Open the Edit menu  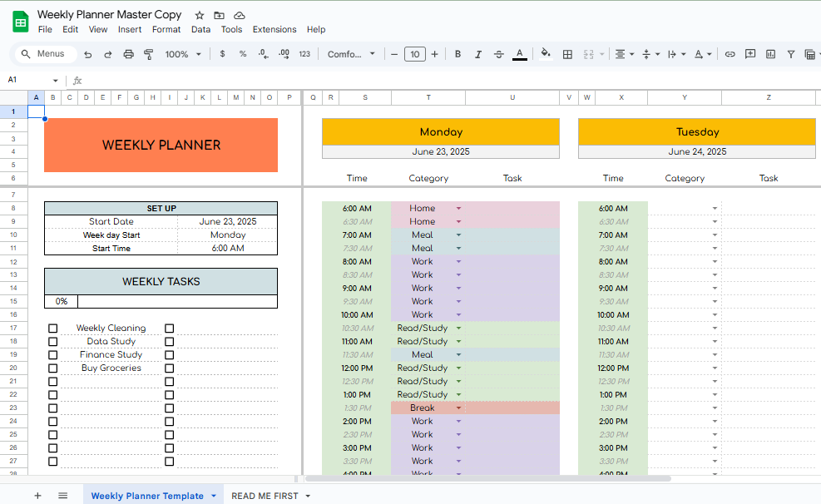point(70,29)
